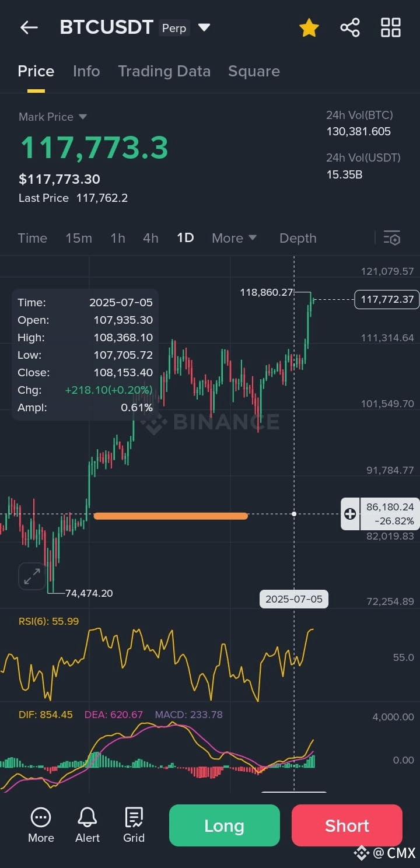Open the More menu icon at bottom
The image size is (420, 868).
41,825
